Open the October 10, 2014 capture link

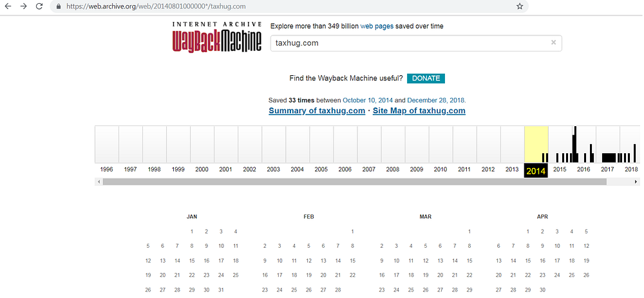coord(368,100)
